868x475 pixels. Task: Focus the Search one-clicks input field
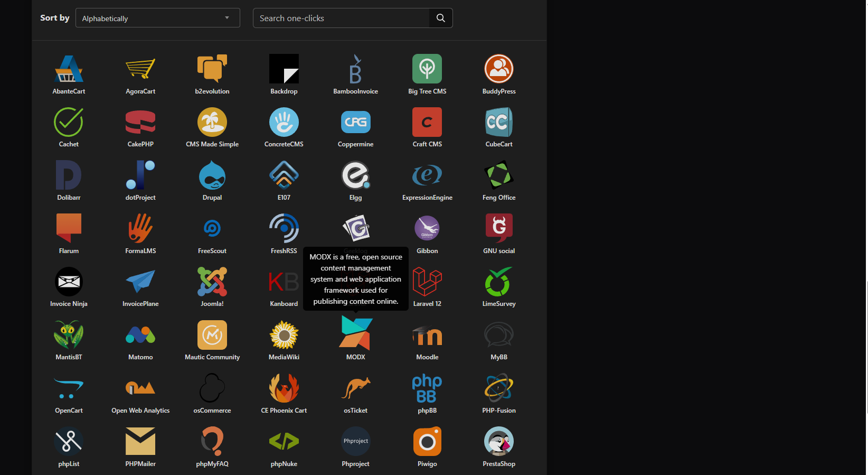click(x=341, y=18)
